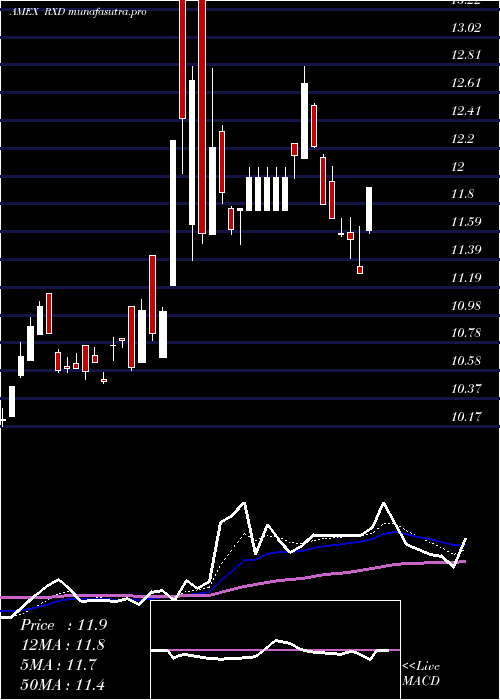Click the 10.17 price axis label

(x=466, y=417)
